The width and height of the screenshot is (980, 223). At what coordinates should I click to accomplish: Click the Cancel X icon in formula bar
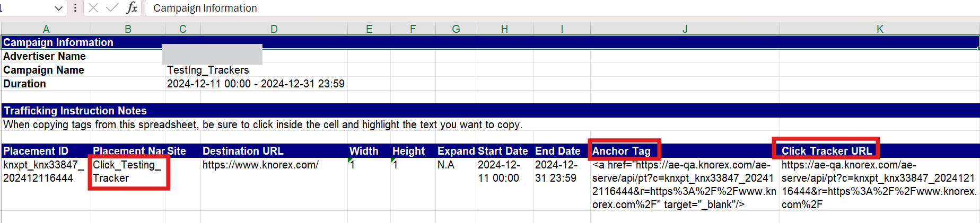coord(93,8)
